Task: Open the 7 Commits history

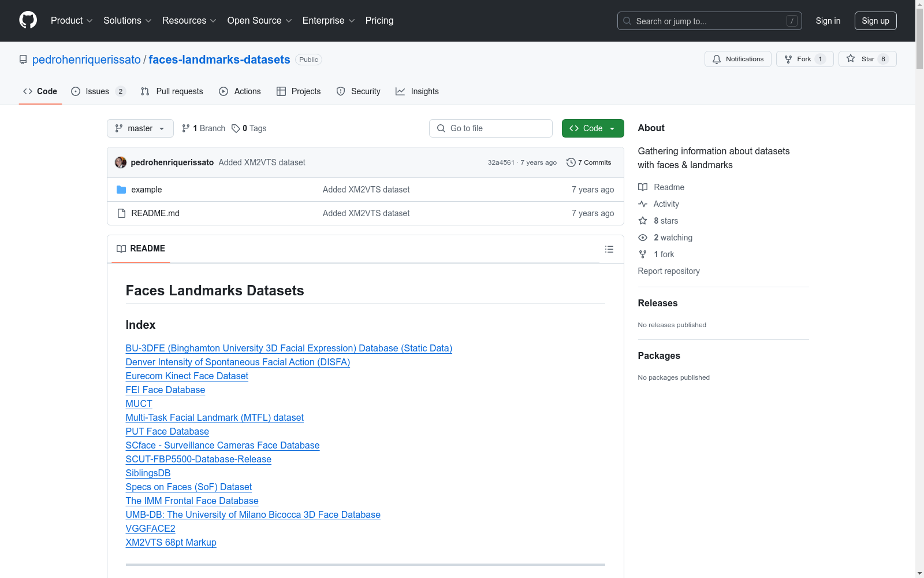Action: pyautogui.click(x=589, y=162)
